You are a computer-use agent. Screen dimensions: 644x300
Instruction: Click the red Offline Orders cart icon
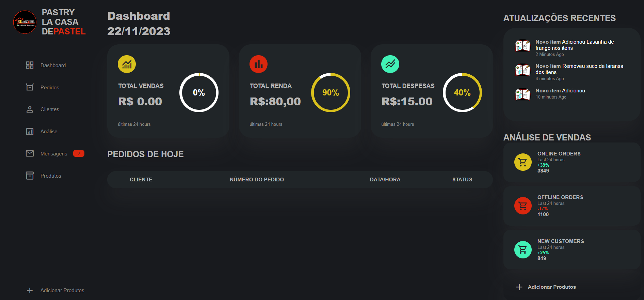coord(523,206)
